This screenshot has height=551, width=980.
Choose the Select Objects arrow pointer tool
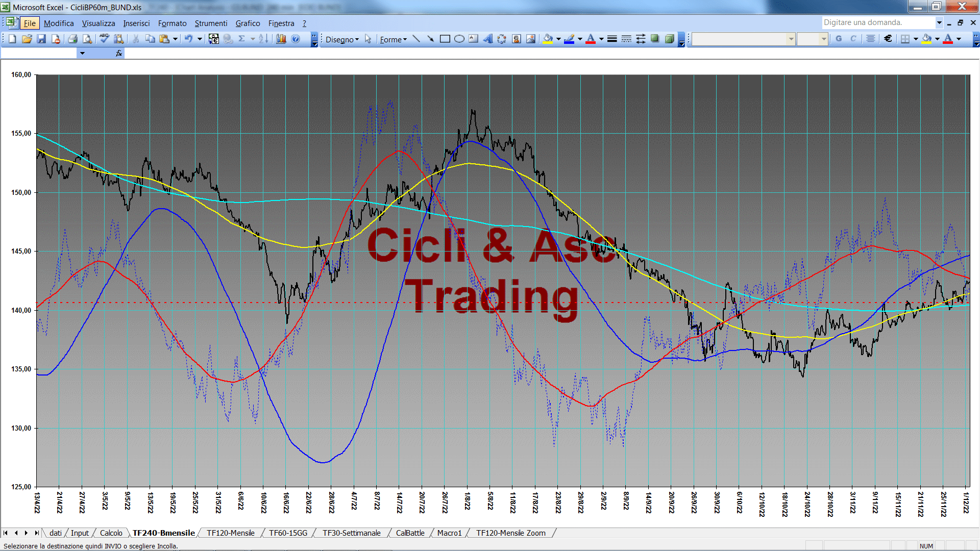click(368, 39)
